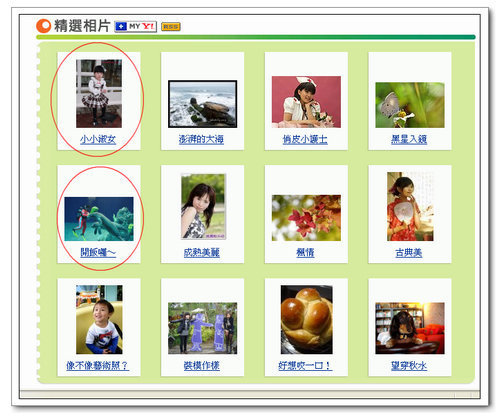View the braided bread bun thumbnail
Image resolution: width=500 pixels, height=420 pixels.
[x=307, y=320]
